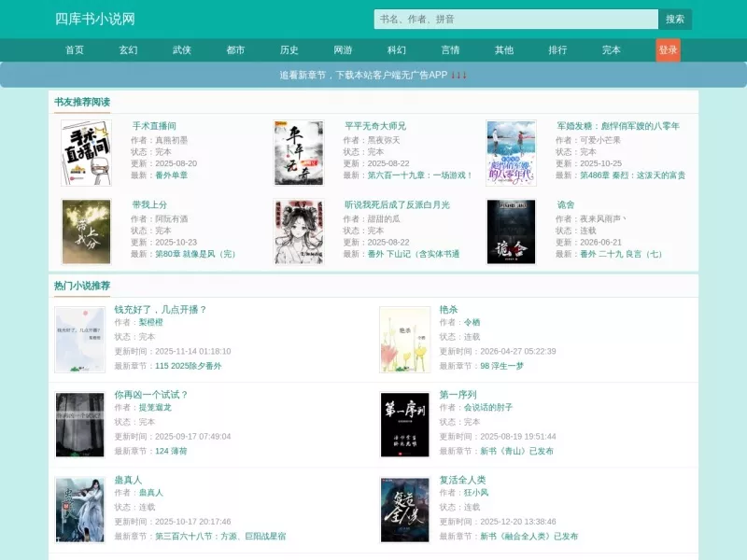Open chapter 新书《融合全人类》已发布
Image resolution: width=747 pixels, height=560 pixels.
pyautogui.click(x=529, y=536)
